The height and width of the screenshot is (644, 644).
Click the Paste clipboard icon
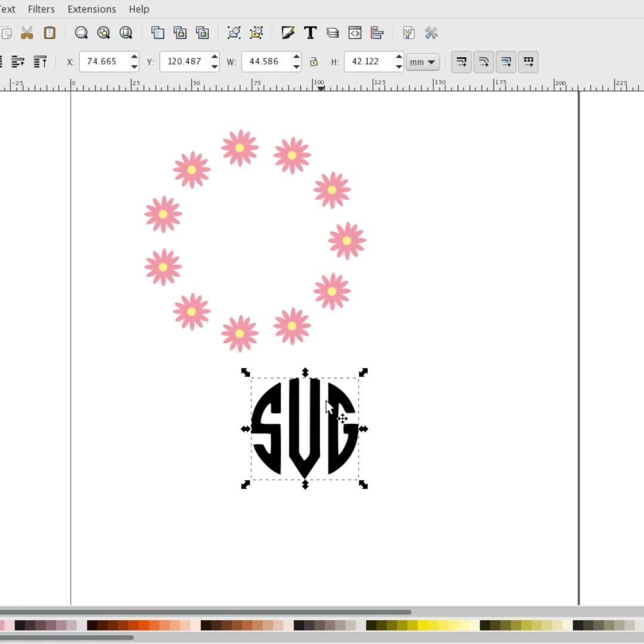tap(49, 33)
